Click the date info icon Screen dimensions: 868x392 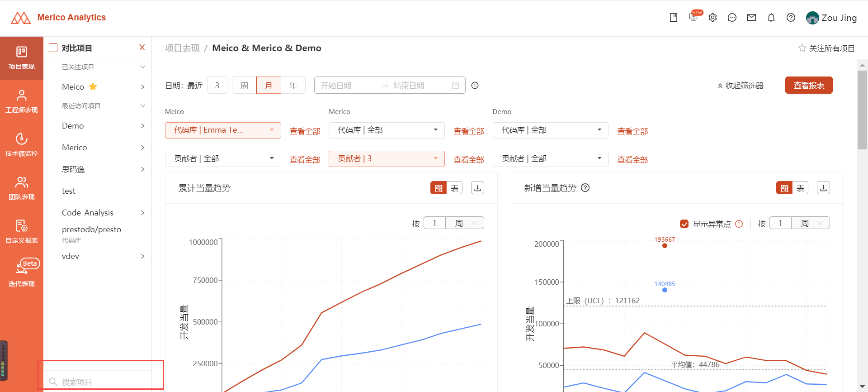pos(475,86)
